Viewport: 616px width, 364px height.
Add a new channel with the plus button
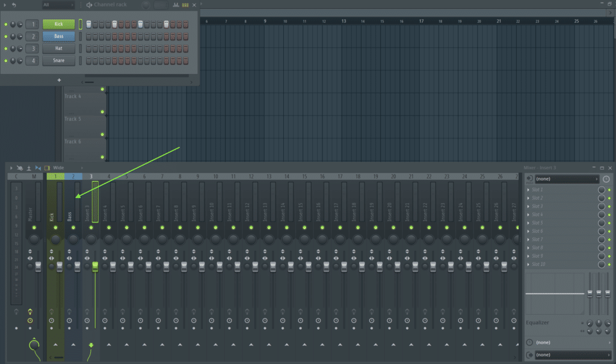59,80
